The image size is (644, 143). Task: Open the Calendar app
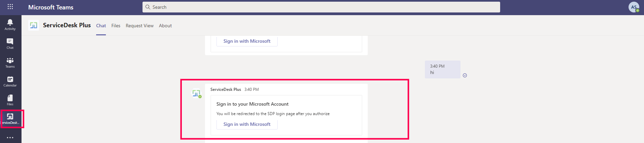(x=10, y=81)
